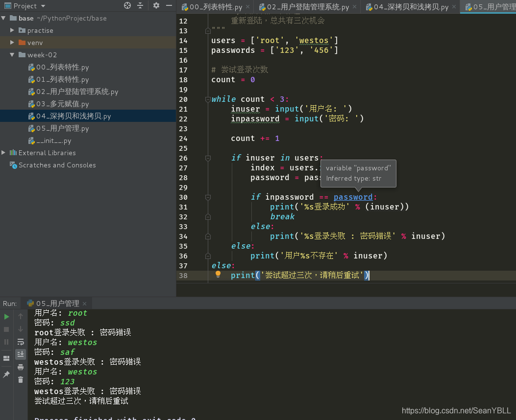516x420 pixels.
Task: Click Python file icon of 05_用户管理 run tab
Action: [30, 303]
